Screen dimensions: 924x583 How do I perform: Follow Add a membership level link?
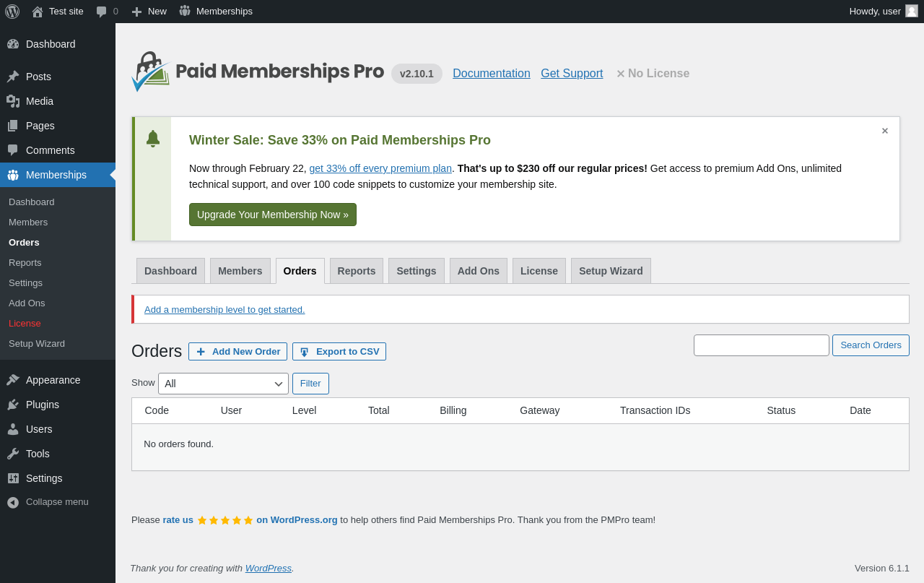[225, 309]
